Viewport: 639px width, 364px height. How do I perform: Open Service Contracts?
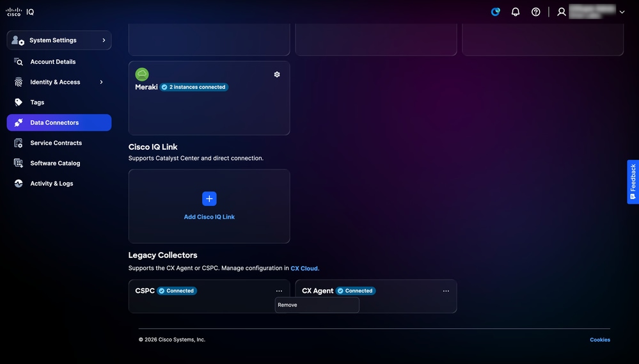[56, 143]
